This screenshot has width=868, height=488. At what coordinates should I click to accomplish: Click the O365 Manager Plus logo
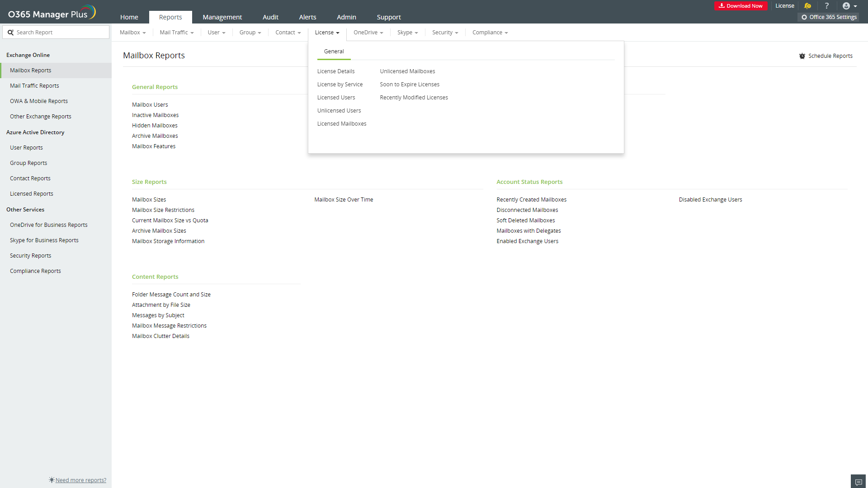[x=52, y=13]
